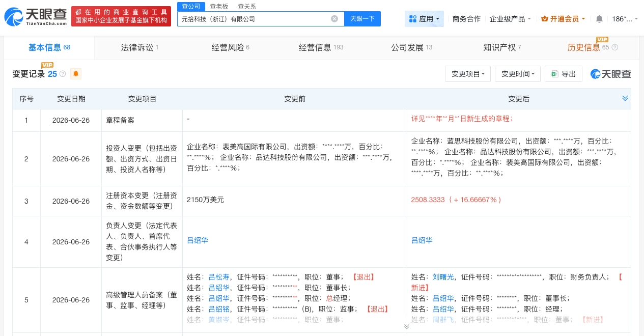This screenshot has width=644, height=336.
Task: Open the 变更项目 filter dropdown
Action: point(468,74)
